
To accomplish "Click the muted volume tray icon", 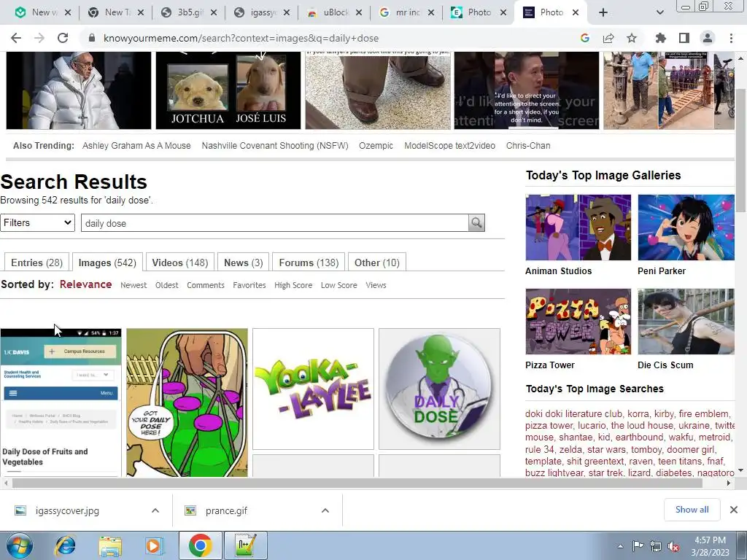I will (x=673, y=546).
